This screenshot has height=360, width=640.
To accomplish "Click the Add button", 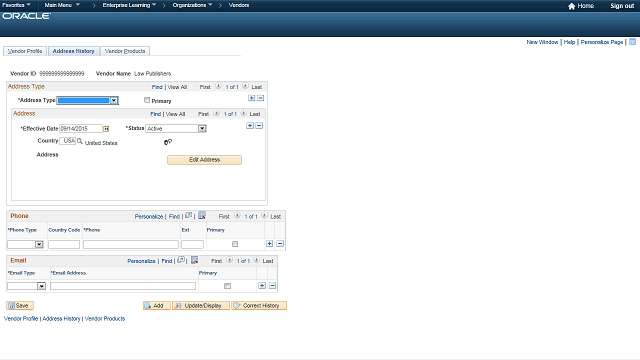I will (x=157, y=305).
